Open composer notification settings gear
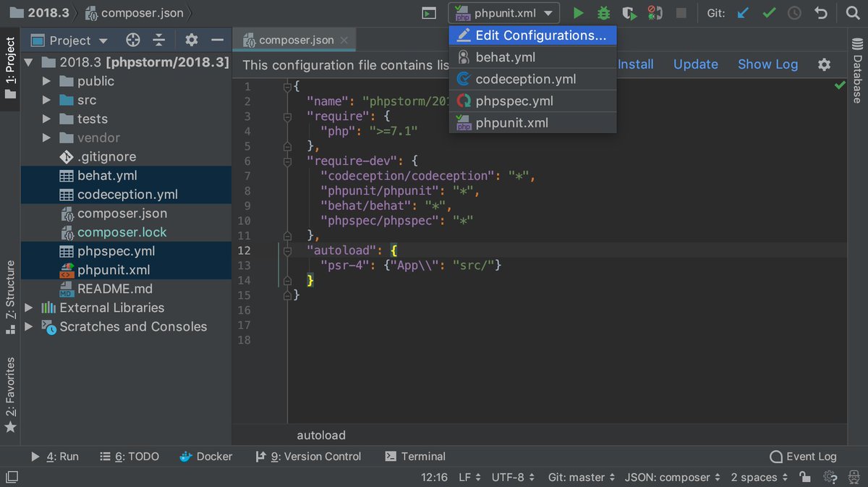Image resolution: width=868 pixels, height=487 pixels. [824, 64]
